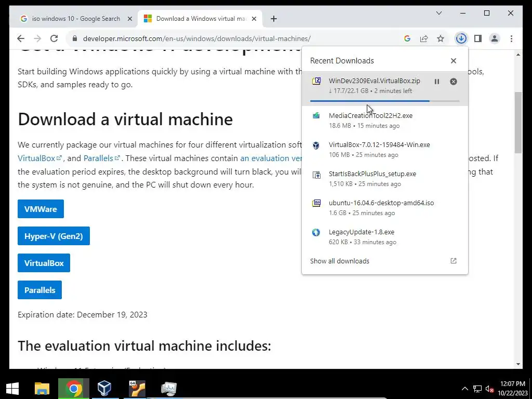Open Chrome's three-dot menu

511,38
